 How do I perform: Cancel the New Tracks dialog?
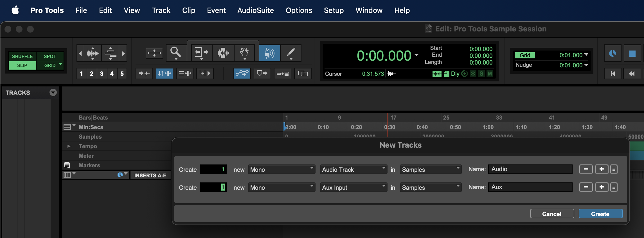click(x=552, y=214)
